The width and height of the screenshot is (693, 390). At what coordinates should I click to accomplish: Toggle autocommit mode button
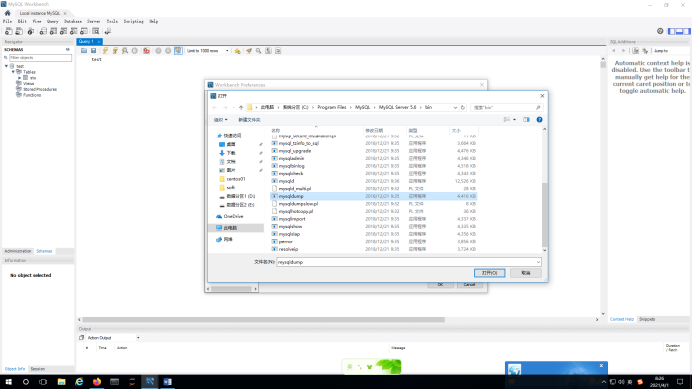[x=178, y=51]
